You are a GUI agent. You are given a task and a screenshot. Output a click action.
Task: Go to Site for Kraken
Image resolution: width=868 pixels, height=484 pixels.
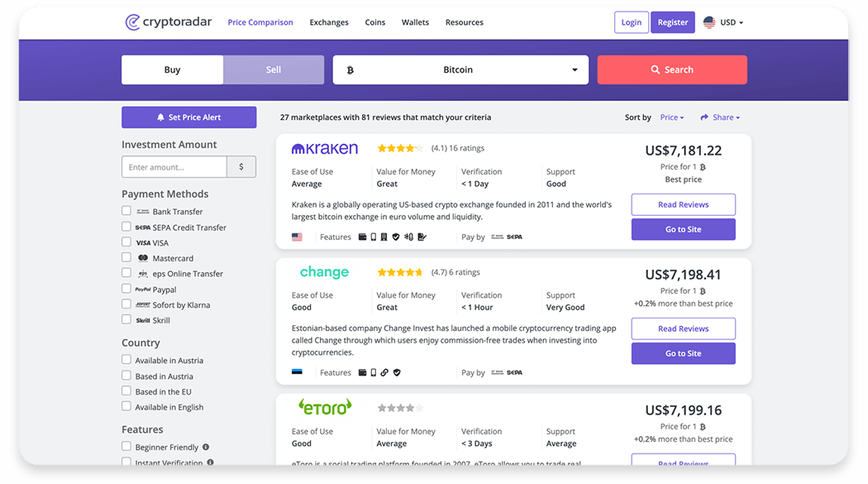pyautogui.click(x=683, y=229)
